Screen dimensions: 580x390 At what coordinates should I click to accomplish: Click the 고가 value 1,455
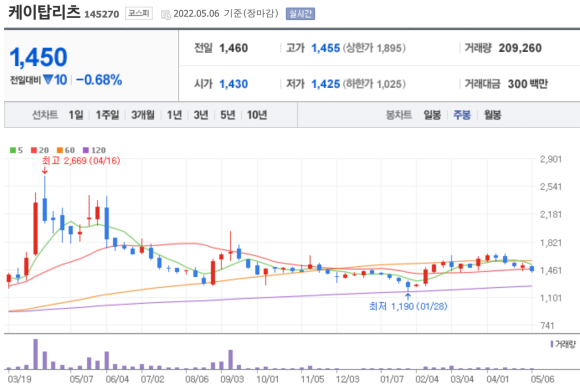click(x=326, y=48)
